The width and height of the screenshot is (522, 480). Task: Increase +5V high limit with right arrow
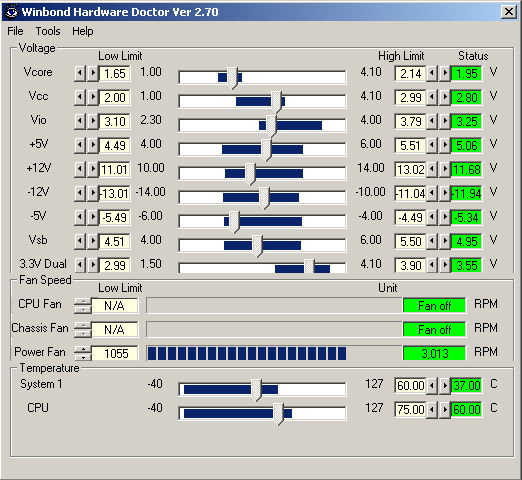[x=445, y=145]
